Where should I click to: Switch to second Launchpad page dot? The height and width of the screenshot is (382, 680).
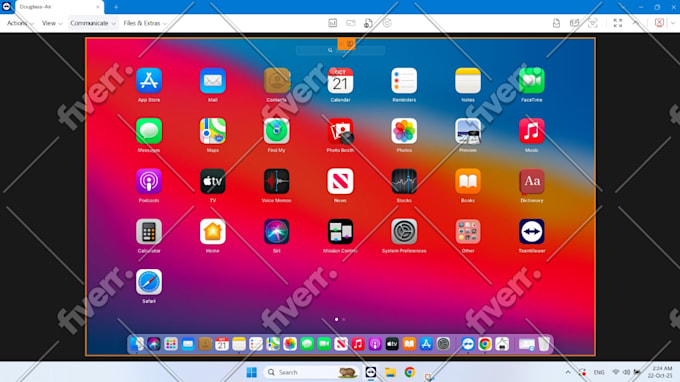coord(344,320)
